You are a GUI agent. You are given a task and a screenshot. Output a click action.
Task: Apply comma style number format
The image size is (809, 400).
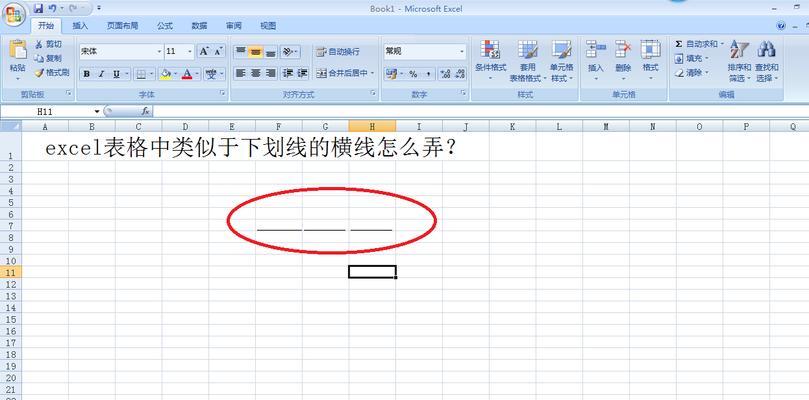tap(428, 74)
